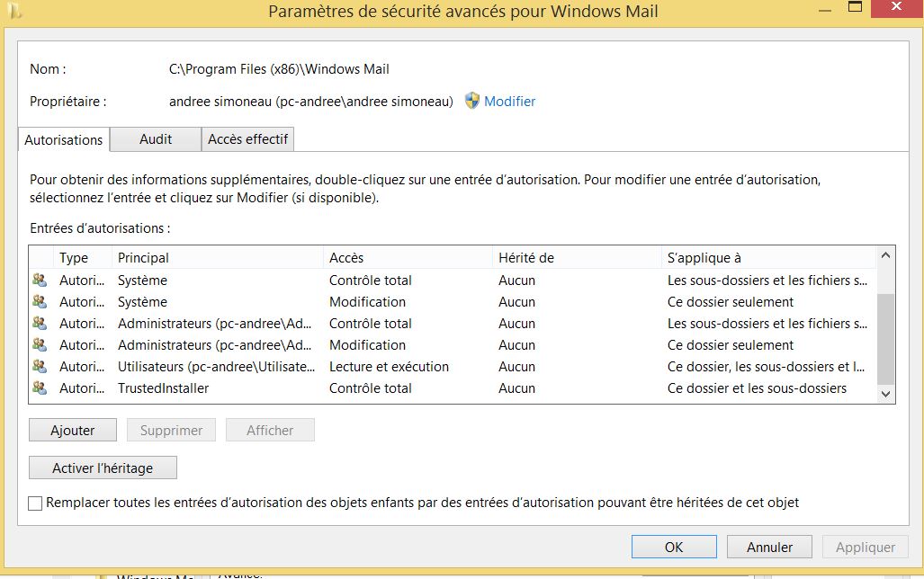Screen dimensions: 924x579
Task: Tick the Remplacer toutes les entrées checkbox
Action: (35, 503)
